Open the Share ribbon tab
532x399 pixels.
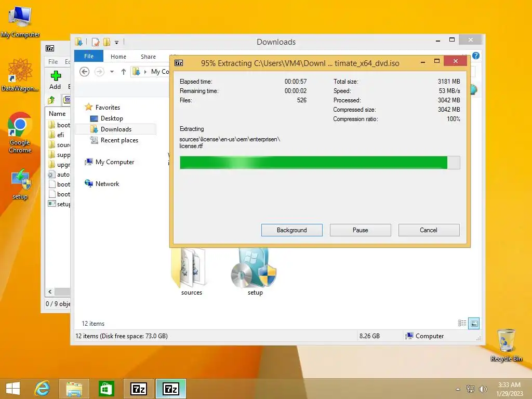pyautogui.click(x=148, y=57)
